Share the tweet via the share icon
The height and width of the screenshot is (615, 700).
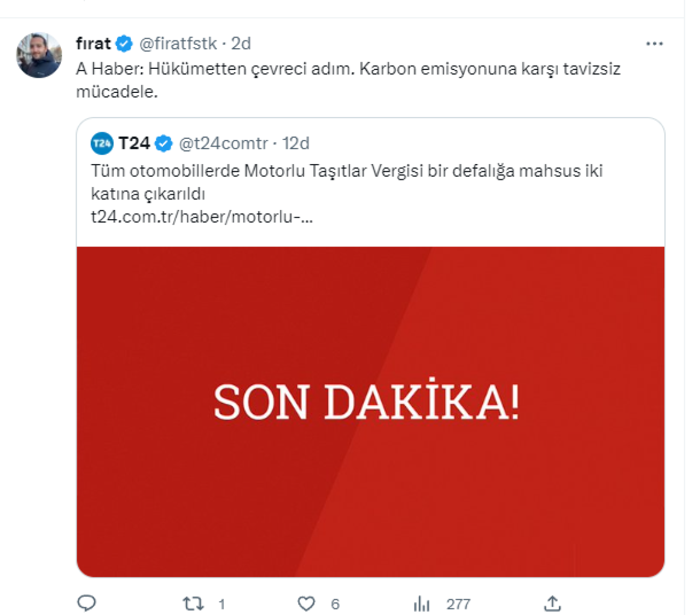coord(552,603)
